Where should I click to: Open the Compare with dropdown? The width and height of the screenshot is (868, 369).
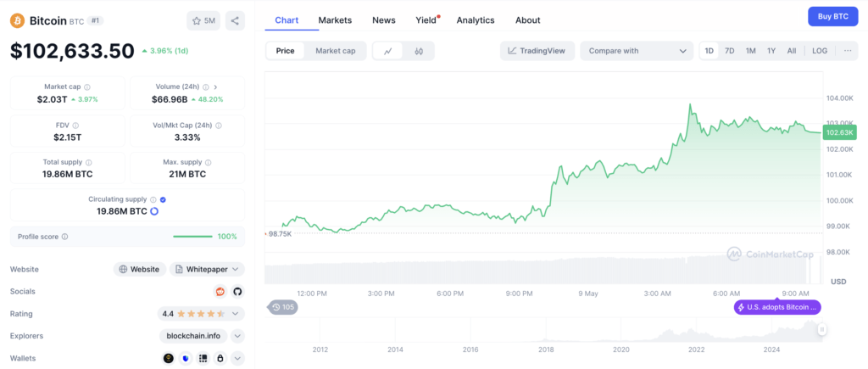(x=637, y=51)
